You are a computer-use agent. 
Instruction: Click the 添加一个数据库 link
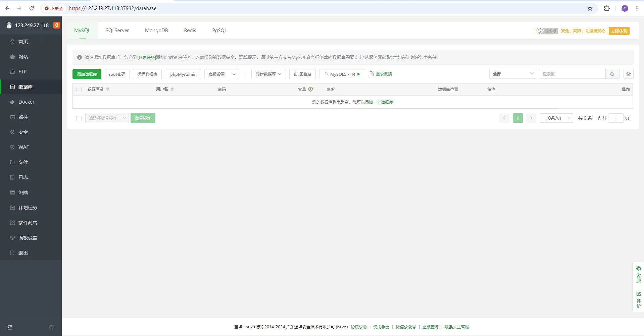(379, 102)
